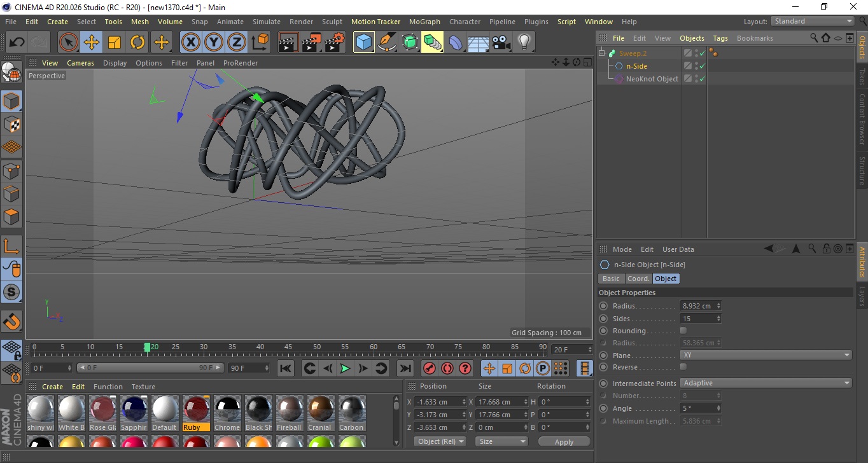Play the animation forwards
This screenshot has width=868, height=463.
pos(345,368)
